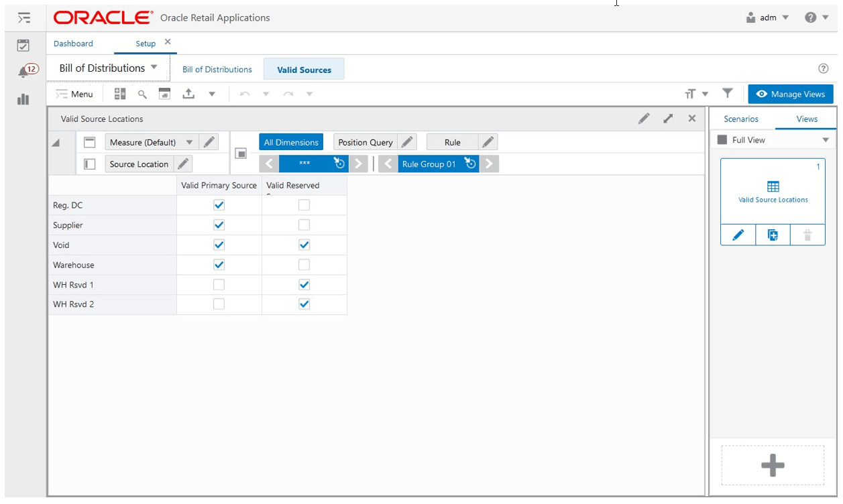Go to next Rule Group
The image size is (843, 504).
pos(489,164)
